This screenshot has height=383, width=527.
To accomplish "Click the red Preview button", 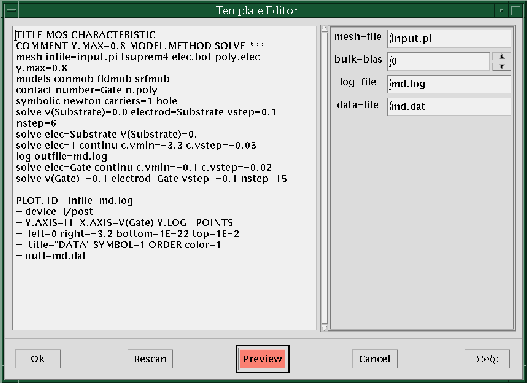I will (x=262, y=359).
